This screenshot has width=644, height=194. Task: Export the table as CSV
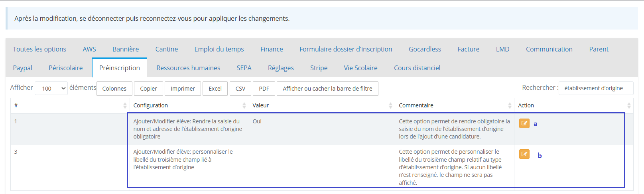tap(240, 89)
